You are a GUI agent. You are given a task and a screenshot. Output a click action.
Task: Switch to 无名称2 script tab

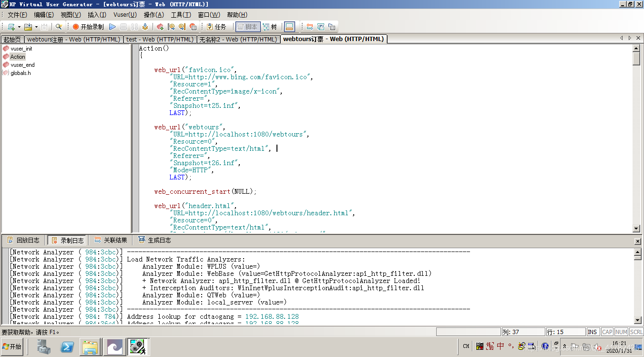pos(238,40)
